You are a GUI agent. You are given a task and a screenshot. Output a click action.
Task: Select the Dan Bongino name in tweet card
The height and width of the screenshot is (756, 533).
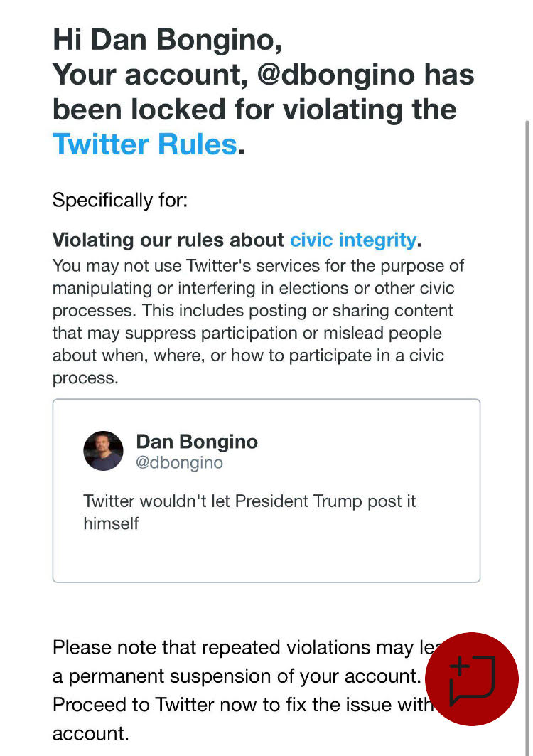197,442
